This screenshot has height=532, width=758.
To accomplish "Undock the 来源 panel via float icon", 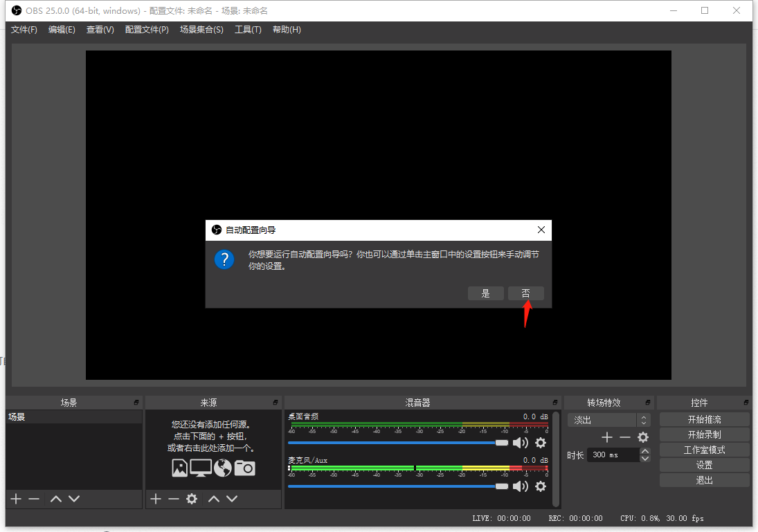I will tap(276, 403).
